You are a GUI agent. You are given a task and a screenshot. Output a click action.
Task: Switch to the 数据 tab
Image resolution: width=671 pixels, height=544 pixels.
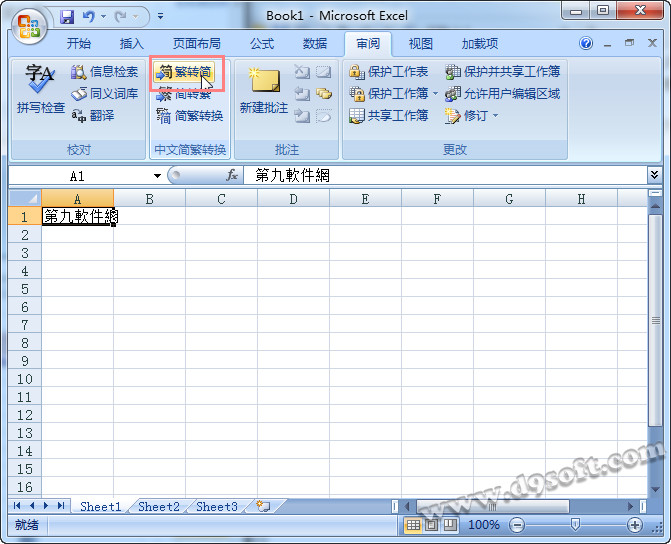(x=315, y=44)
